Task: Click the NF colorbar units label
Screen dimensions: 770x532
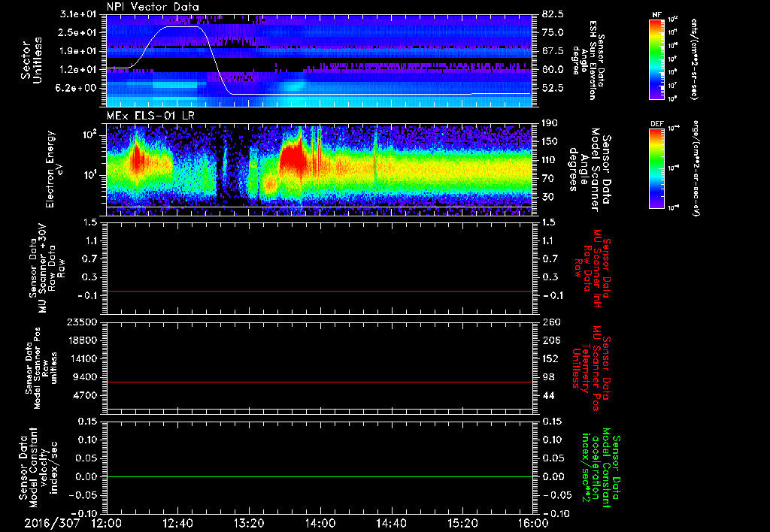Action: pos(694,59)
